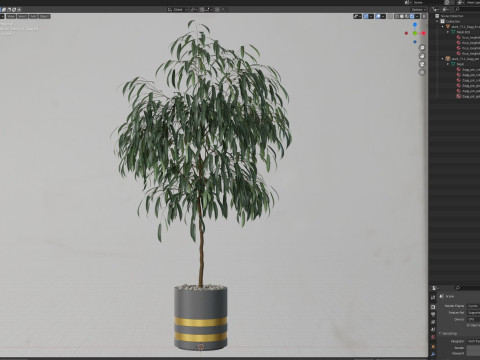The image size is (480, 360).
Task: Open the shading options dropdown arrow
Action: (417, 16)
